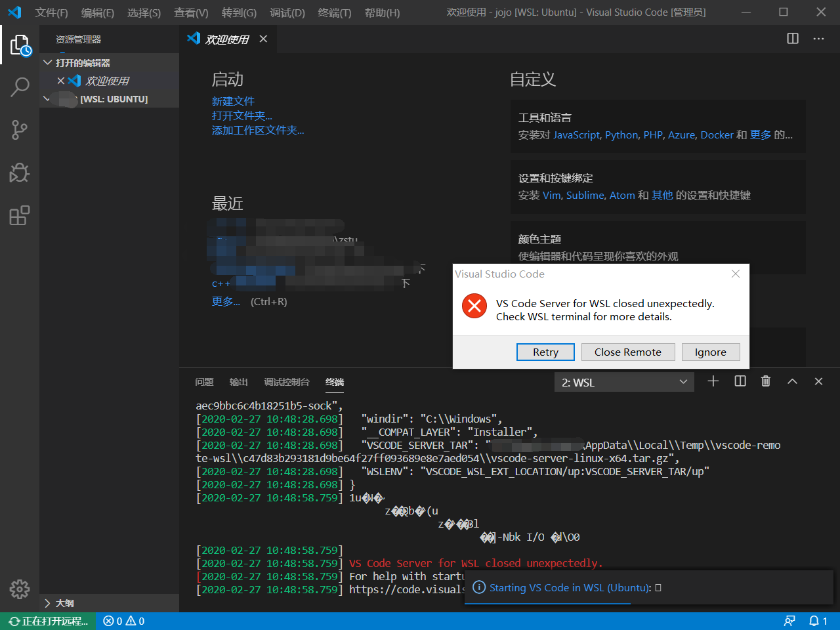Open the Debug view icon

pyautogui.click(x=20, y=173)
